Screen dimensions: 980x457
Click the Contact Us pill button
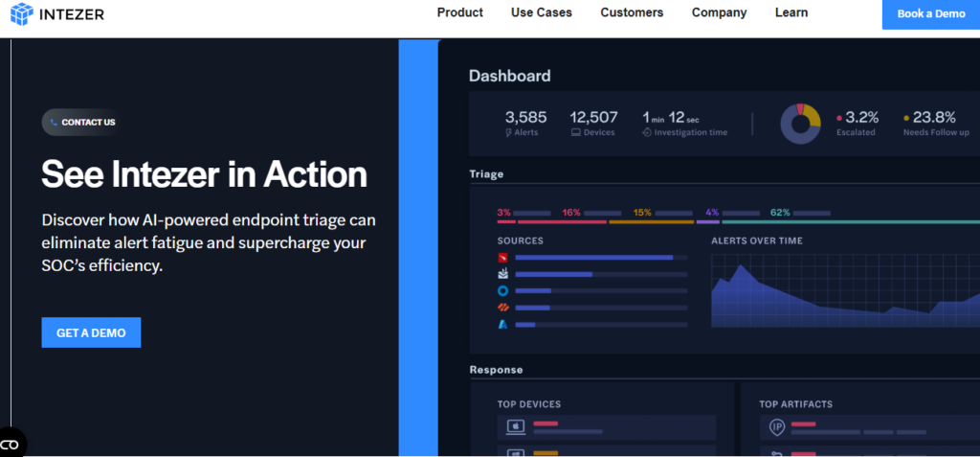(82, 122)
